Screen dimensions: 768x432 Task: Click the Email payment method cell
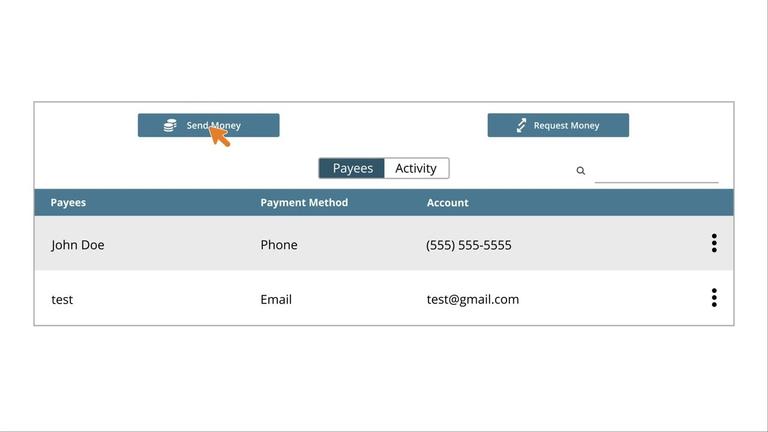[x=276, y=299]
